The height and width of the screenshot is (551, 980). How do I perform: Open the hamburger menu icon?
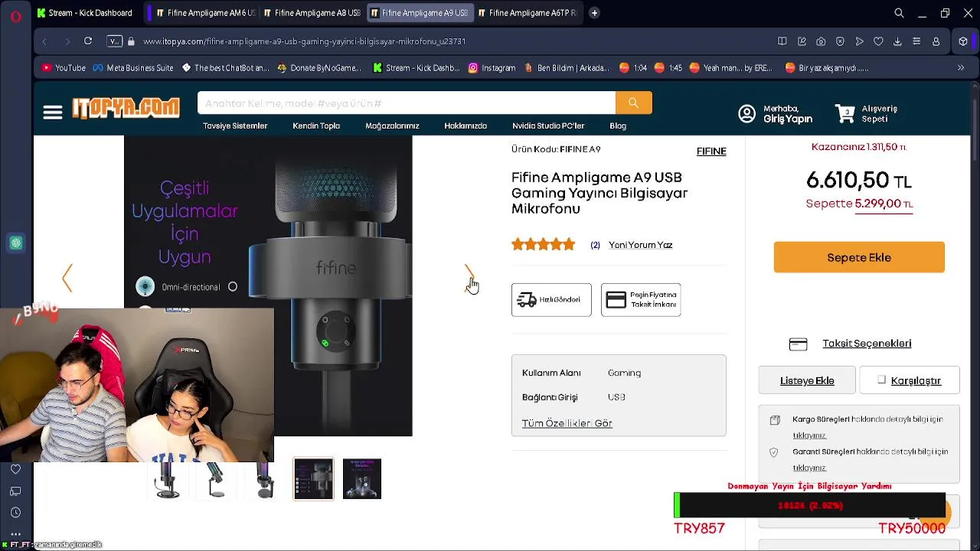click(x=52, y=113)
